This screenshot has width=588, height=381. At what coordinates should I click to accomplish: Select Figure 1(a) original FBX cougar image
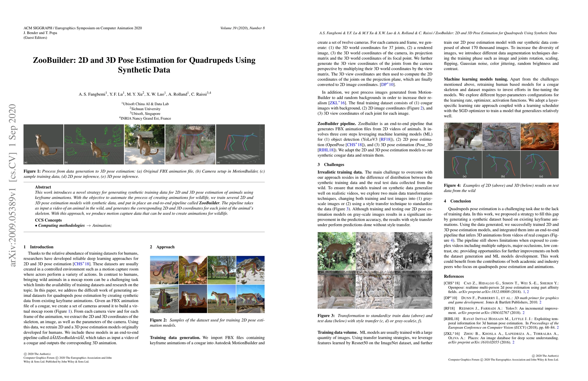point(43,144)
